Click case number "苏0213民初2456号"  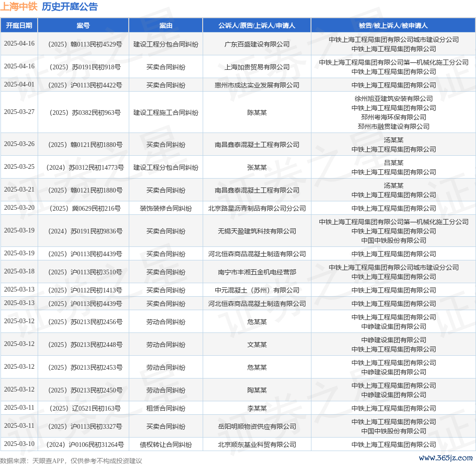pyautogui.click(x=85, y=322)
